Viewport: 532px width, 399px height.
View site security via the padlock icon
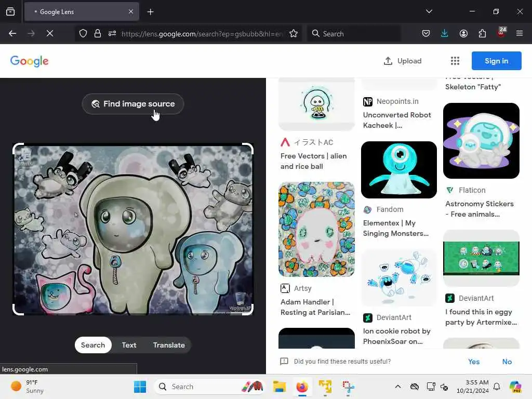pyautogui.click(x=98, y=33)
